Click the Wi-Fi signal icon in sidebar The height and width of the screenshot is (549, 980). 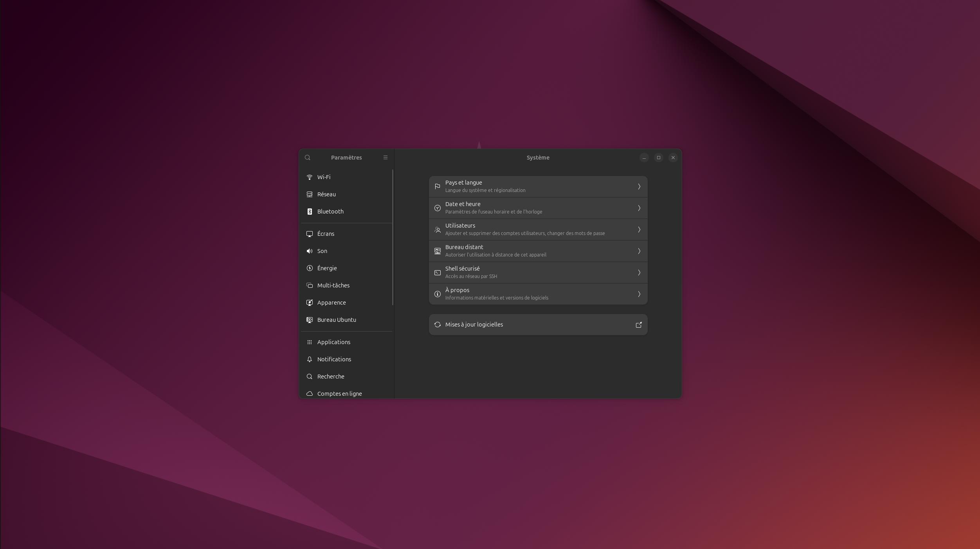(310, 177)
